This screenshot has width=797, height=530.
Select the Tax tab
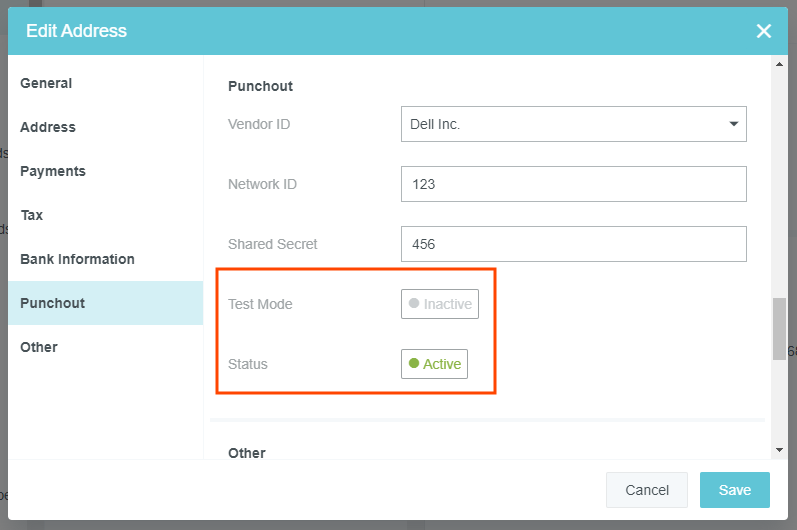(x=31, y=215)
